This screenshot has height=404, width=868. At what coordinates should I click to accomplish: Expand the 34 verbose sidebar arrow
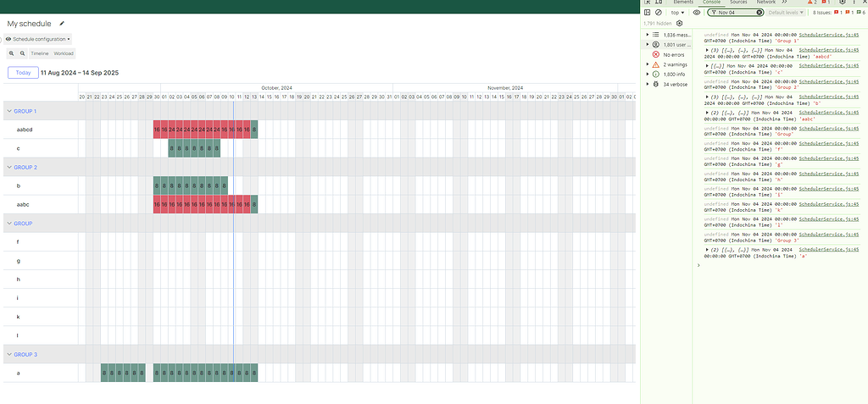click(x=647, y=84)
